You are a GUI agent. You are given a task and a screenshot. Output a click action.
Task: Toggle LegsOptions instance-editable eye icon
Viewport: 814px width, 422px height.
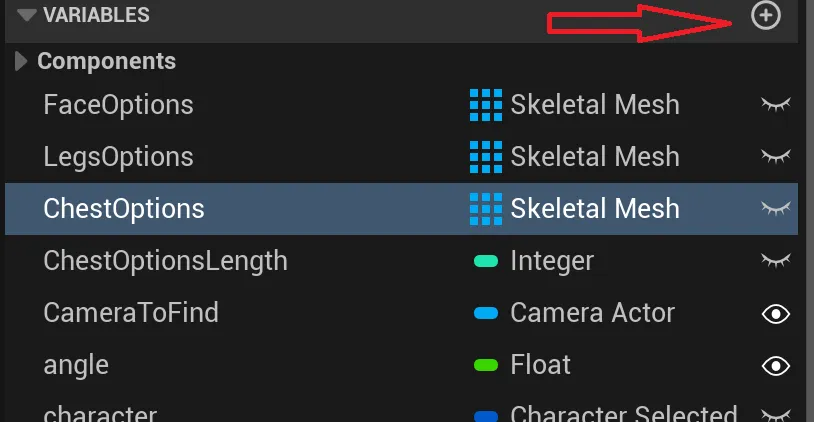click(776, 156)
